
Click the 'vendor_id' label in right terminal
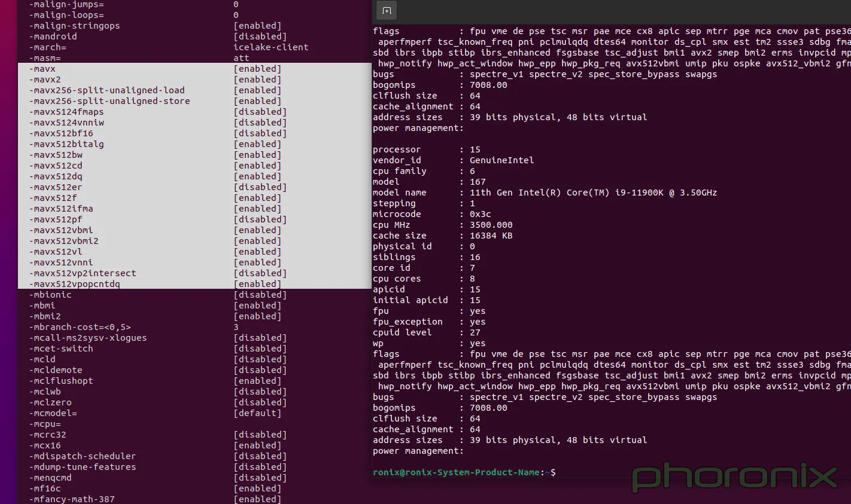pos(397,160)
